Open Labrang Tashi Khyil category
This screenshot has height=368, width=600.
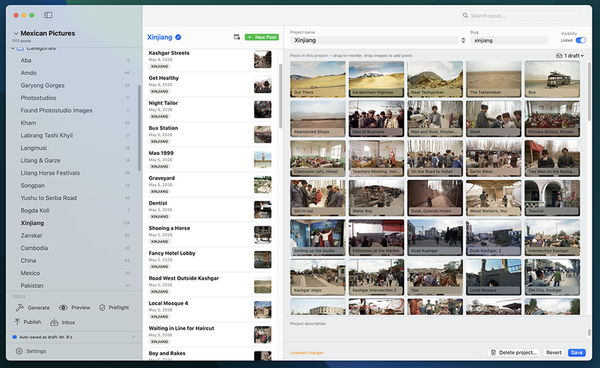click(x=75, y=135)
